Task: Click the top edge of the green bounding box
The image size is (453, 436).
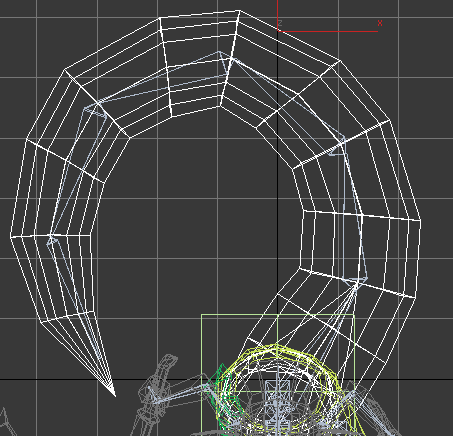Action: pos(277,314)
